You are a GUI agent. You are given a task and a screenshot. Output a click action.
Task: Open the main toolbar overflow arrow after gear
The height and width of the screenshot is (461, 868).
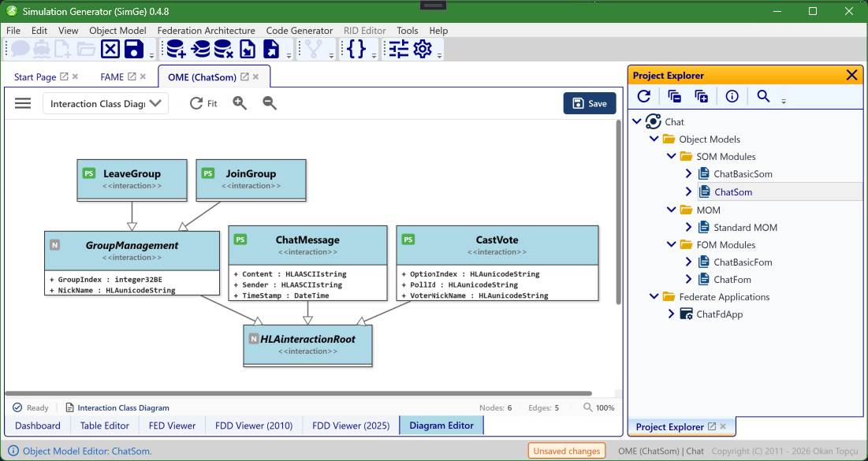(x=440, y=55)
